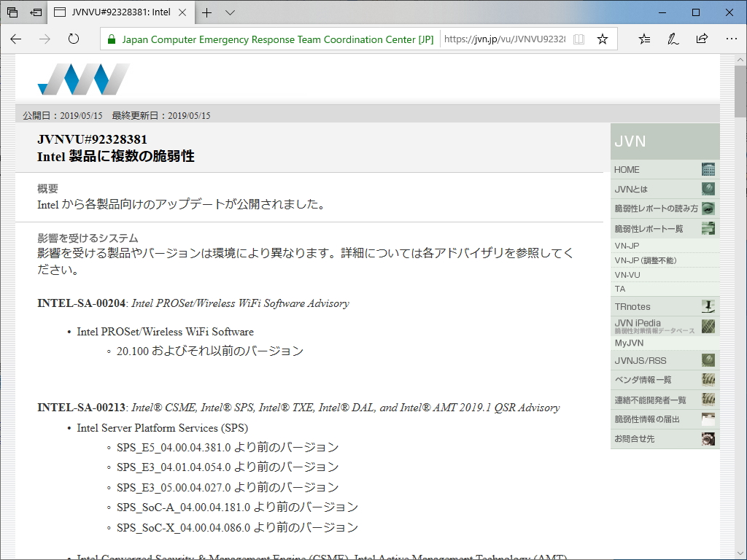Refresh the current page
Viewport: 747px width, 560px height.
[x=74, y=39]
